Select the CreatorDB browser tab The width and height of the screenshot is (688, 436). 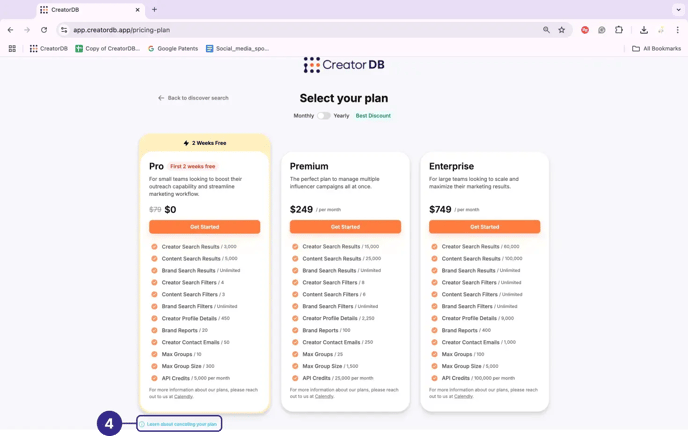pos(90,10)
